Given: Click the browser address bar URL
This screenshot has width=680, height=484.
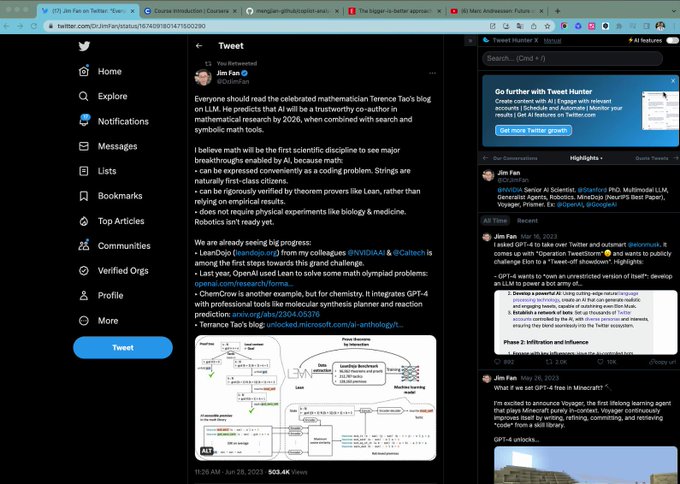Looking at the screenshot, I should 132,26.
